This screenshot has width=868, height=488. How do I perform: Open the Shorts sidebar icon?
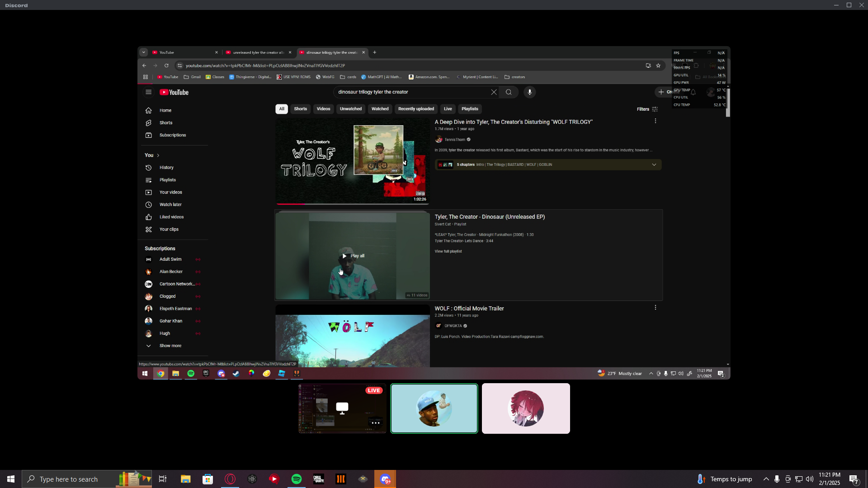[x=148, y=123]
